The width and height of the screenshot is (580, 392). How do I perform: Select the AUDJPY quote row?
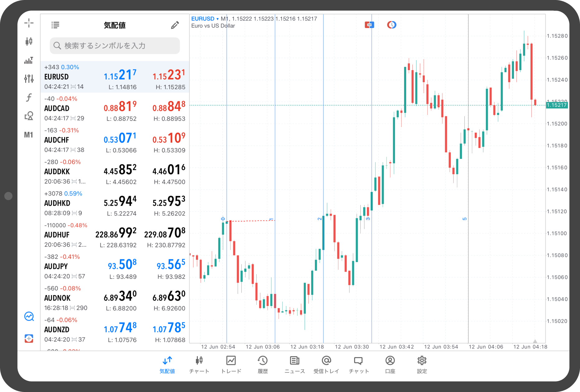coord(115,266)
